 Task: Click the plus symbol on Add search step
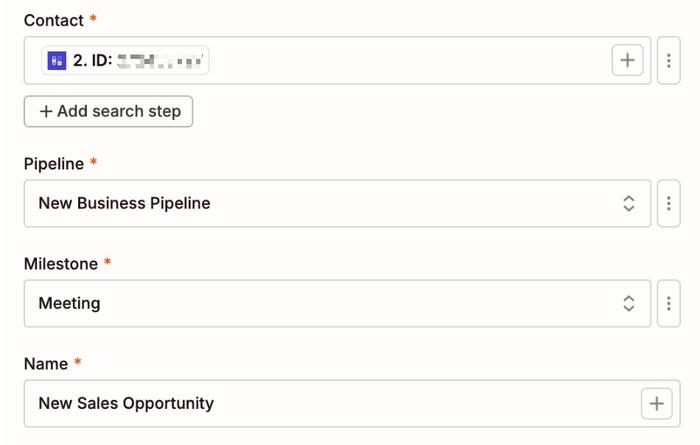coord(45,111)
